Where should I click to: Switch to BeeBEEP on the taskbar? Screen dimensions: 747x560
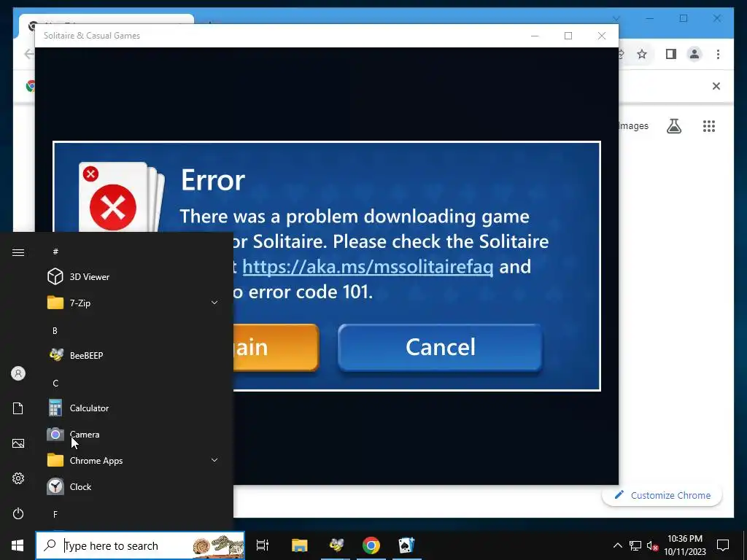point(336,545)
